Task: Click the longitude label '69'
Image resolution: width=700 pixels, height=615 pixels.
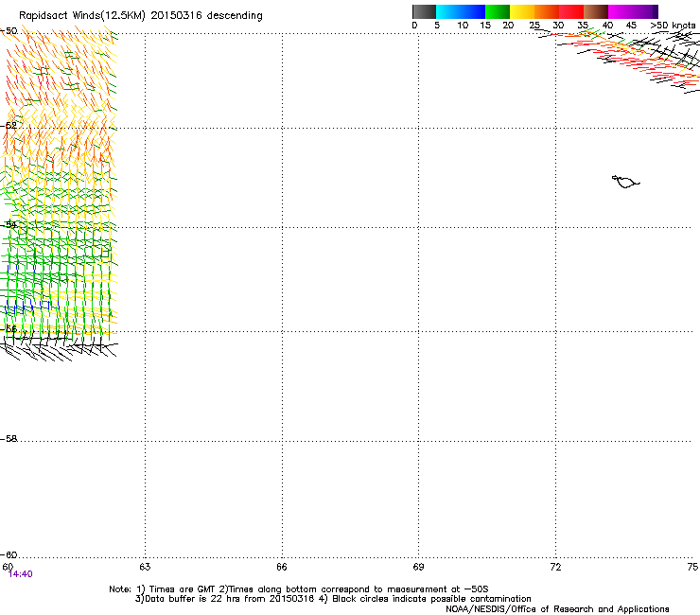Action: (x=418, y=567)
